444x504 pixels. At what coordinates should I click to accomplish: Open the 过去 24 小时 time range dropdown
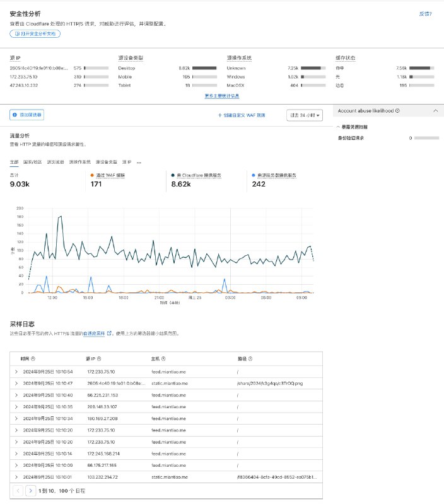305,115
